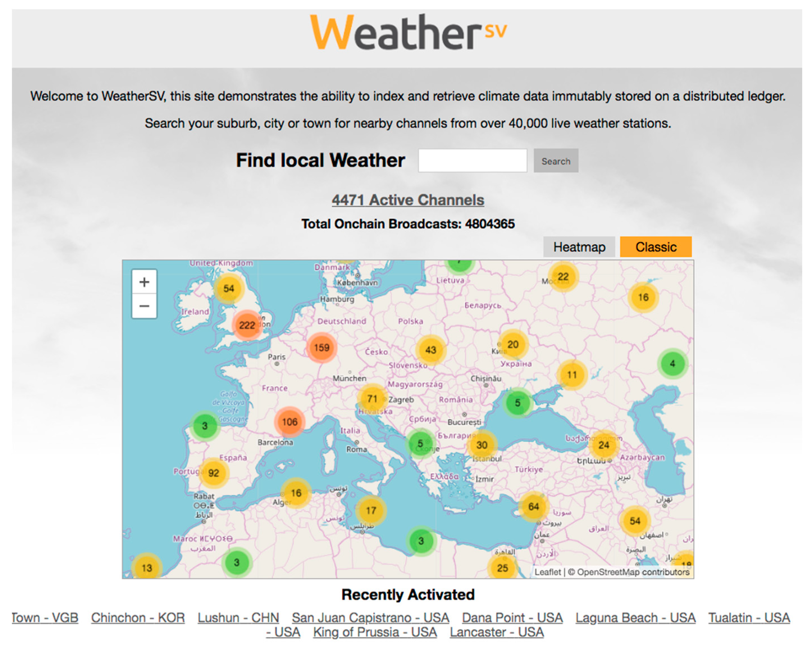Open Tualatin - USA link
812x649 pixels.
click(749, 618)
